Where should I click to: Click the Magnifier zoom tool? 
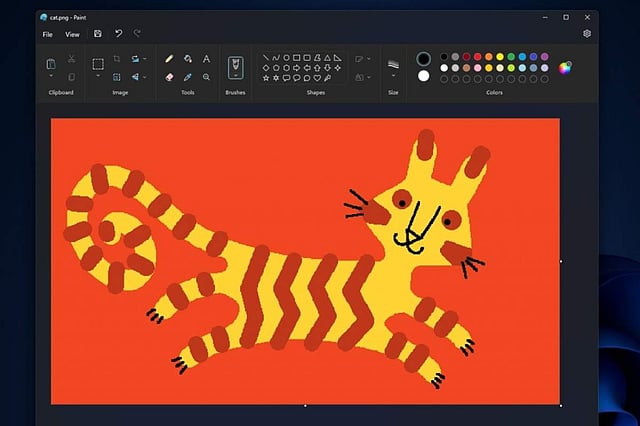[x=206, y=76]
